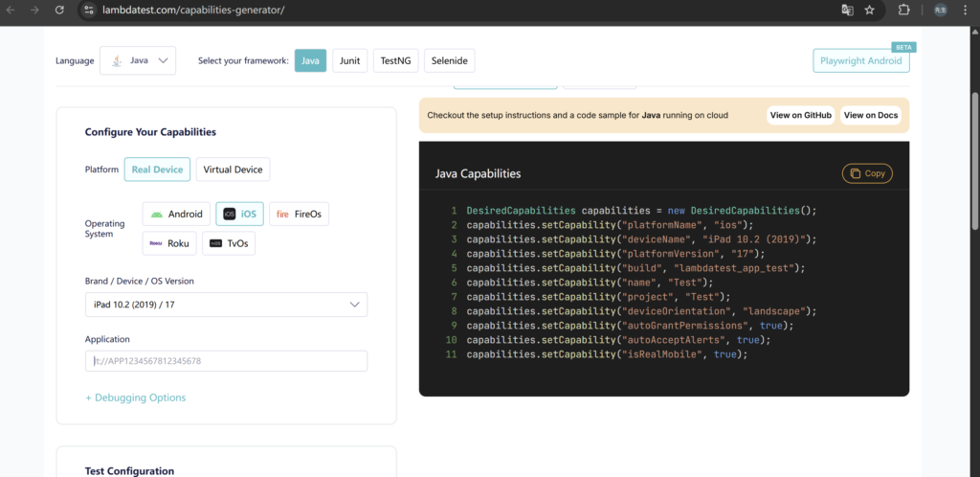Expand the iPad 10.2 (2019) / 17 device dropdown

coord(226,305)
